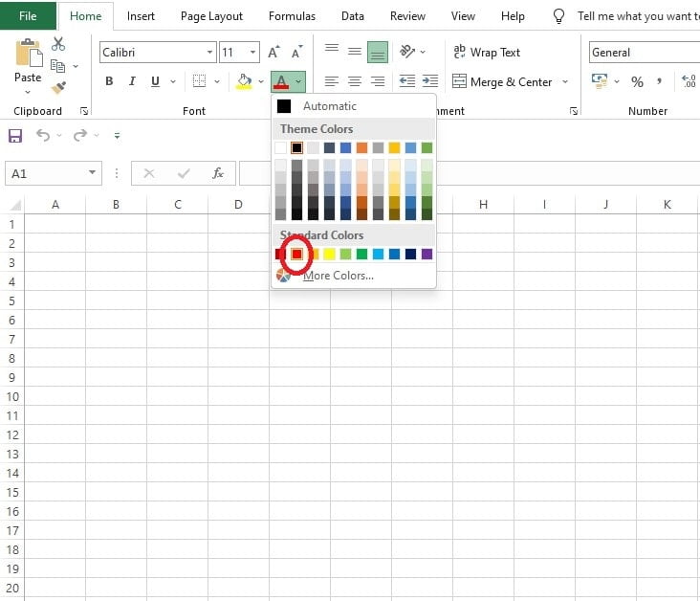Open Clipboard pane dialog launcher

coord(84,111)
